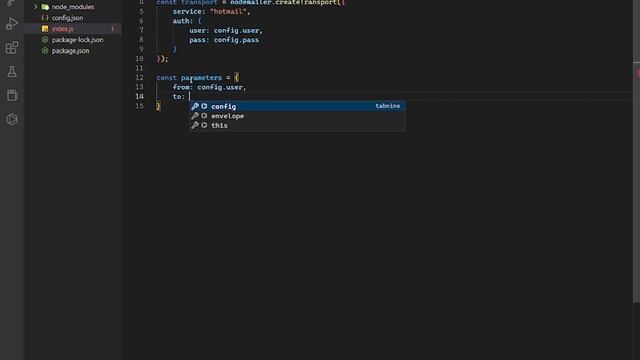Click the 'parameters' variable name on line 12
Image resolution: width=640 pixels, height=360 pixels.
(x=202, y=78)
